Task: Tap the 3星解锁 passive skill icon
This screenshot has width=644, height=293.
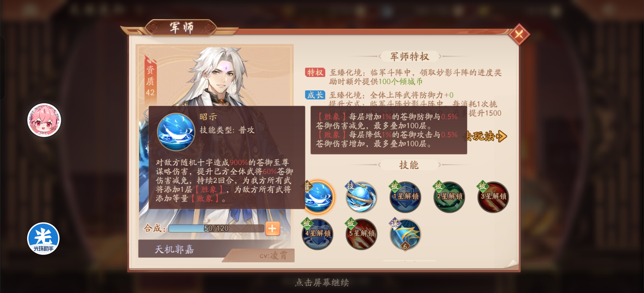Action: [493, 197]
